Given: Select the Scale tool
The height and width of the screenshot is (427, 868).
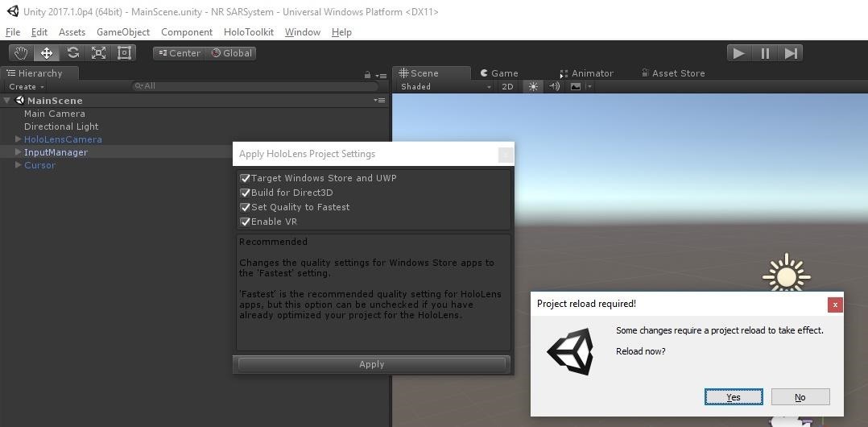Looking at the screenshot, I should tap(98, 53).
